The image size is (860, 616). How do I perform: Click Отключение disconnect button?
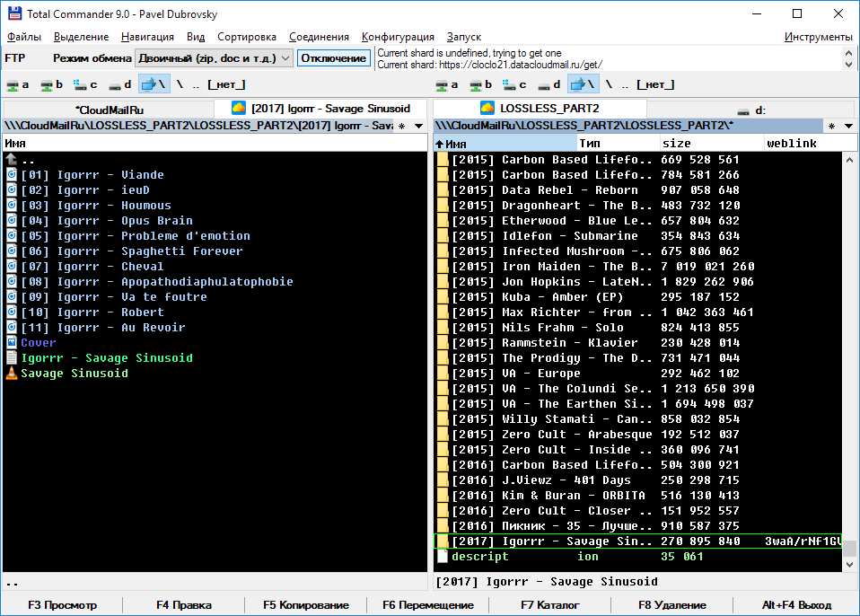click(333, 58)
